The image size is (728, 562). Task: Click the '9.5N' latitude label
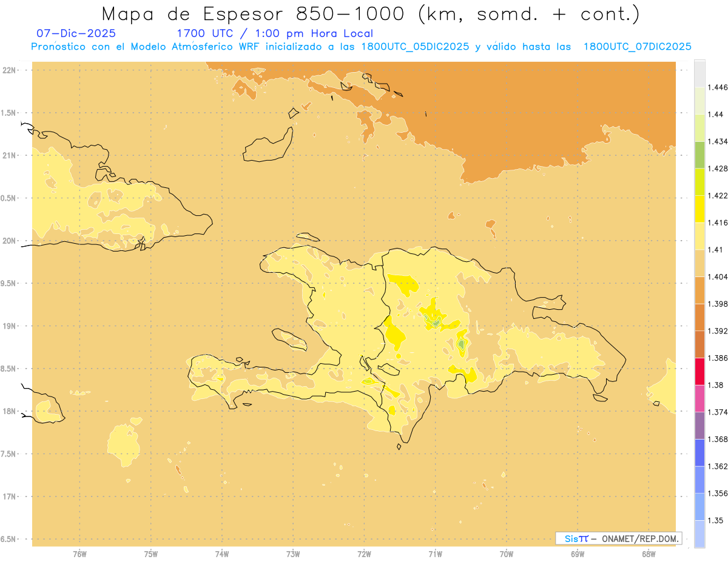click(9, 283)
